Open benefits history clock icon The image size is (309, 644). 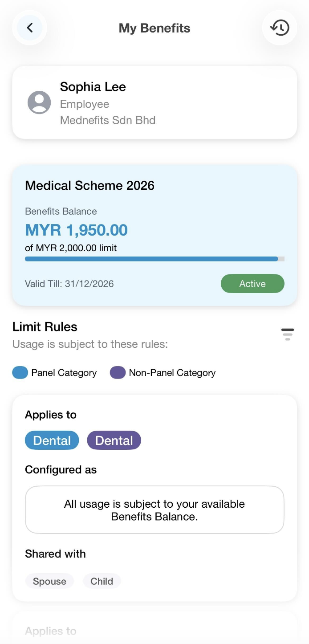(x=280, y=28)
